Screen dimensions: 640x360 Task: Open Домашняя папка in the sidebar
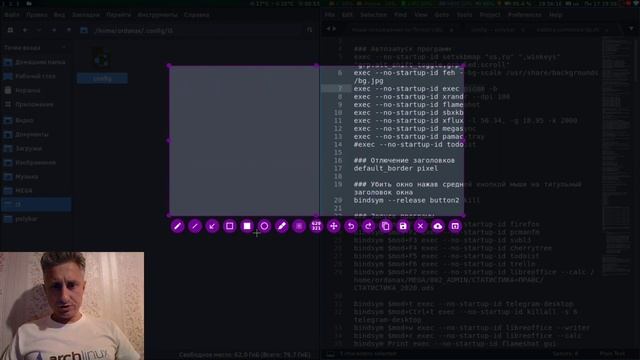[36, 62]
